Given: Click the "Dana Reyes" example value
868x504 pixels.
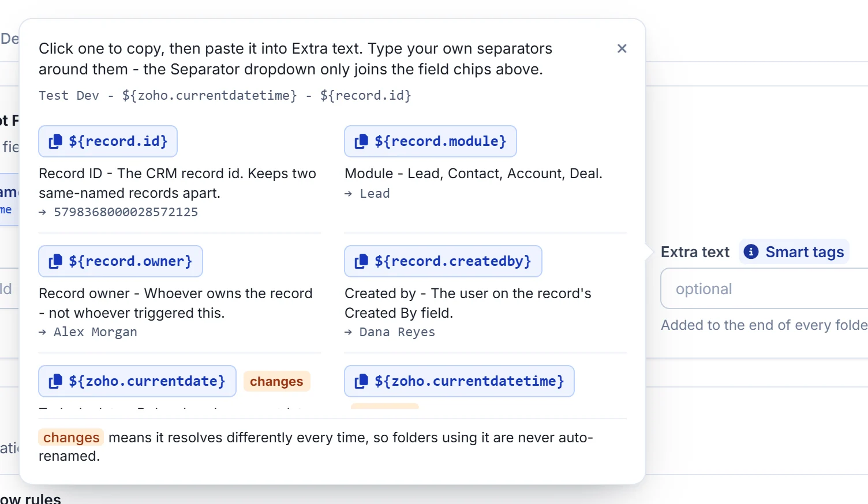Looking at the screenshot, I should click(397, 332).
